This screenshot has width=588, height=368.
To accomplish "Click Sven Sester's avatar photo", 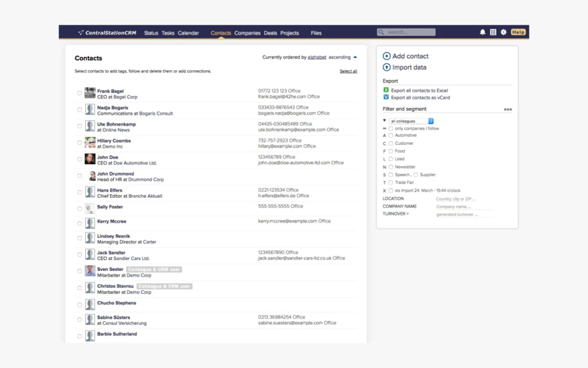I will click(90, 271).
